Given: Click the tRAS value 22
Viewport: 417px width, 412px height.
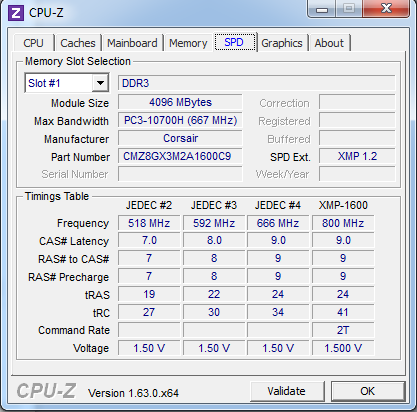Looking at the screenshot, I should click(214, 294).
